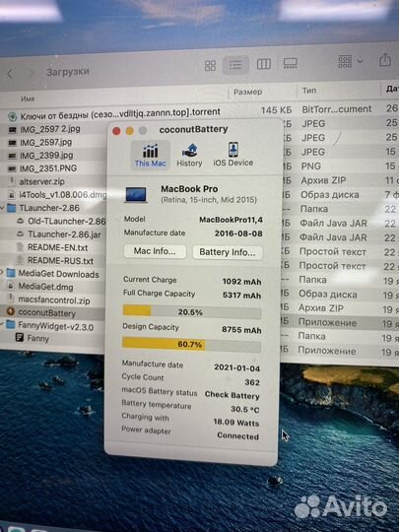Click the MacBook Pro laptop icon
399x532 pixels.
click(x=136, y=195)
